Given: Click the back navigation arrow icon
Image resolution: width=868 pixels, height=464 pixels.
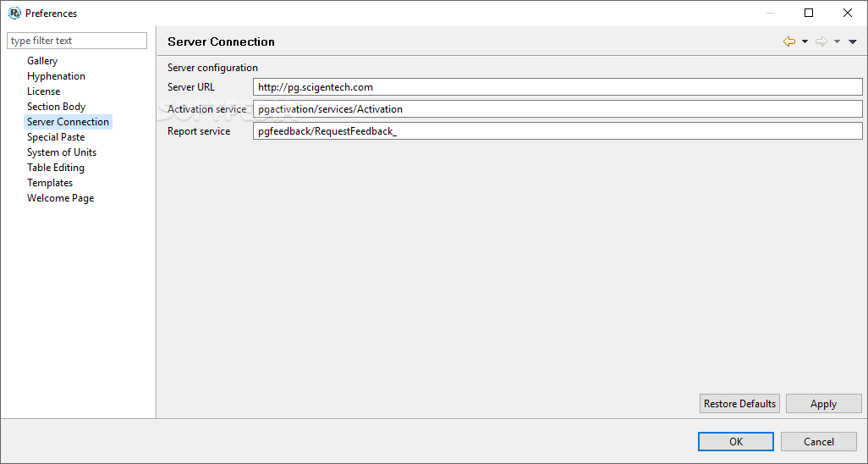Looking at the screenshot, I should (x=788, y=41).
